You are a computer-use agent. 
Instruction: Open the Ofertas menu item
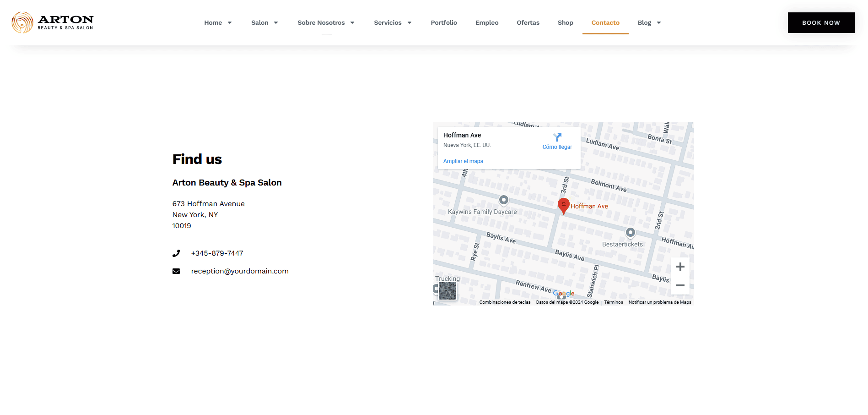click(x=528, y=22)
